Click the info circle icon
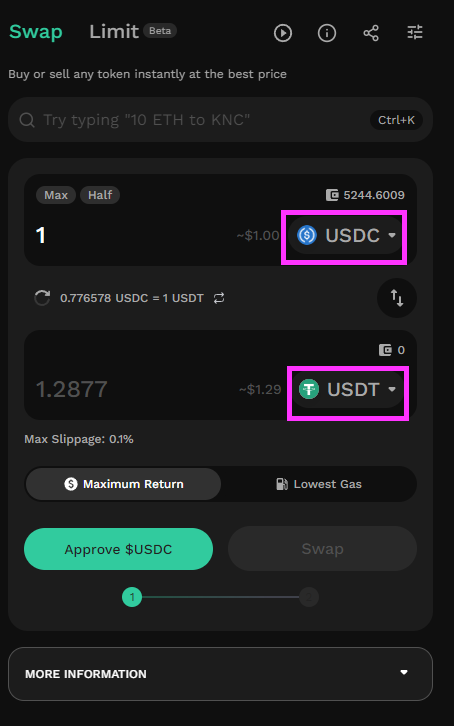 (x=327, y=33)
